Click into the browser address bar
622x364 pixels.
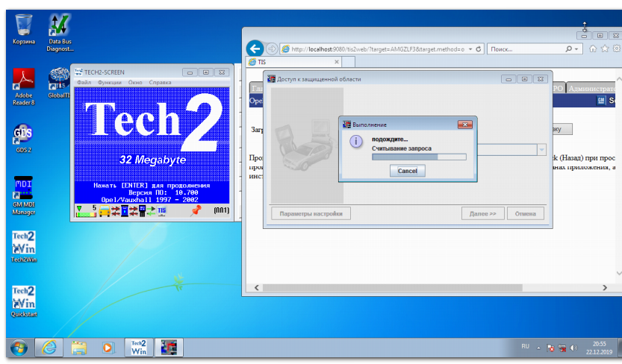tap(378, 49)
